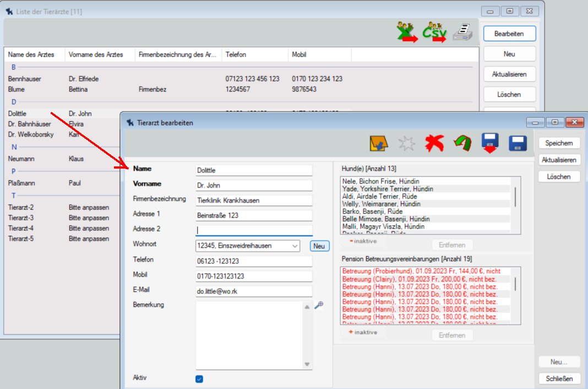588x389 pixels.
Task: Uncheck the Aktiv checkbox
Action: [199, 379]
